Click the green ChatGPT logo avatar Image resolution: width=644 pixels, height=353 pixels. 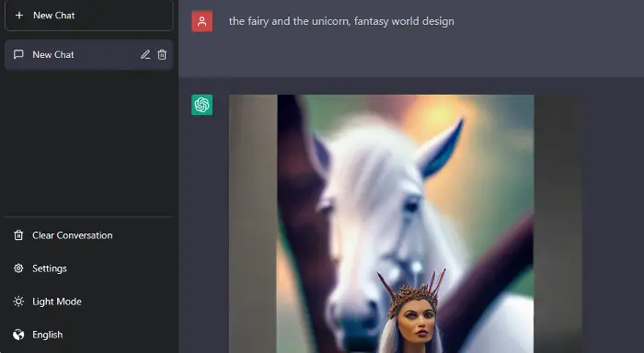coord(202,105)
